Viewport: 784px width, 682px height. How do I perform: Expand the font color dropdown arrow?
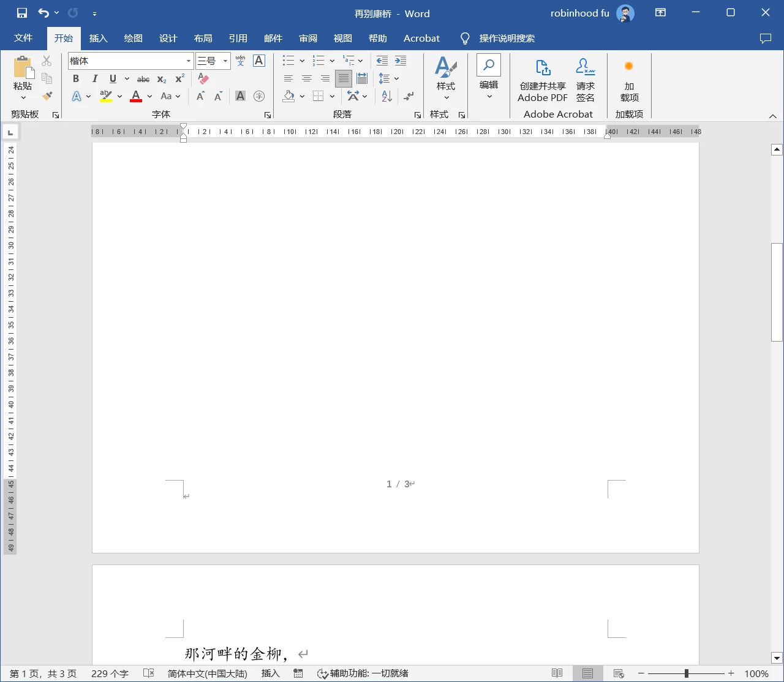pyautogui.click(x=149, y=96)
